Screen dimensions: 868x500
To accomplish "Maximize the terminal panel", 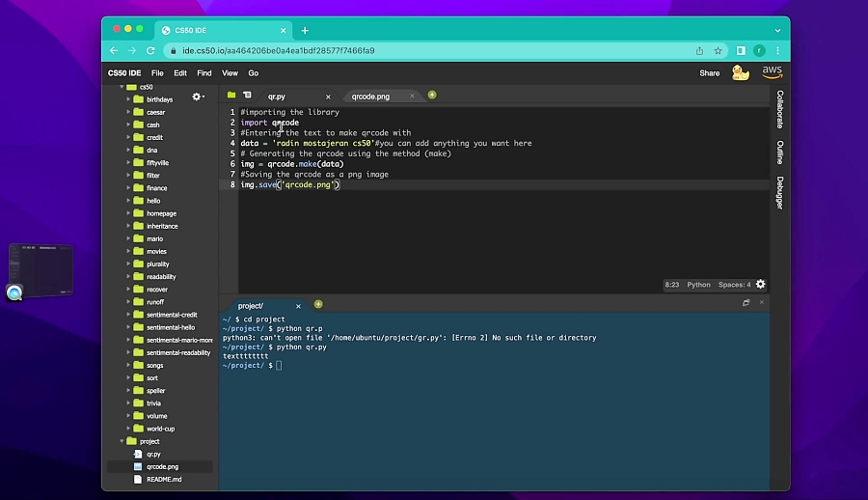I will pyautogui.click(x=746, y=303).
